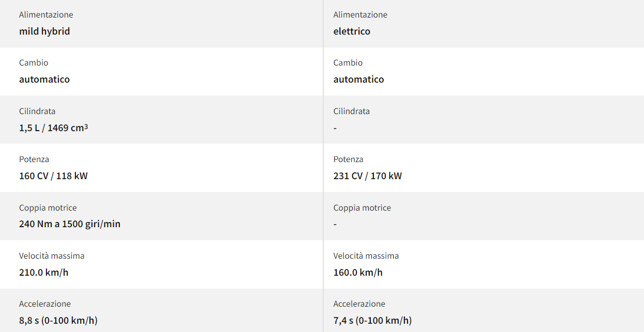The width and height of the screenshot is (644, 332).
Task: Select the '7,4 s (0-100 km/h)' acceleration value
Action: click(372, 321)
